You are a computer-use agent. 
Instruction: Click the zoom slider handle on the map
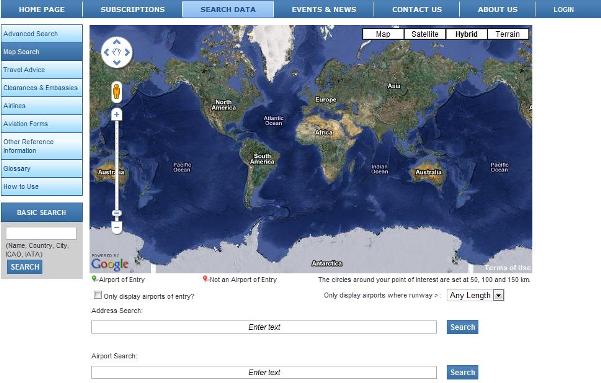[x=117, y=213]
